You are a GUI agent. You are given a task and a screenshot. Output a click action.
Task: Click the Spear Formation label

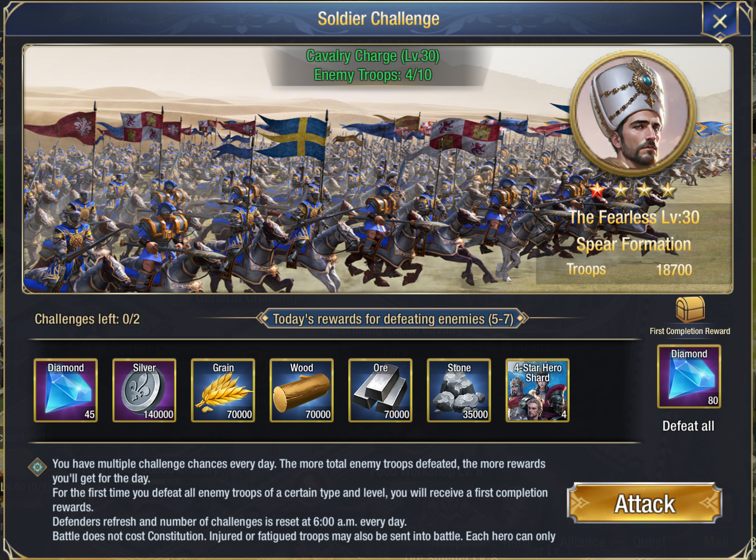click(x=634, y=244)
